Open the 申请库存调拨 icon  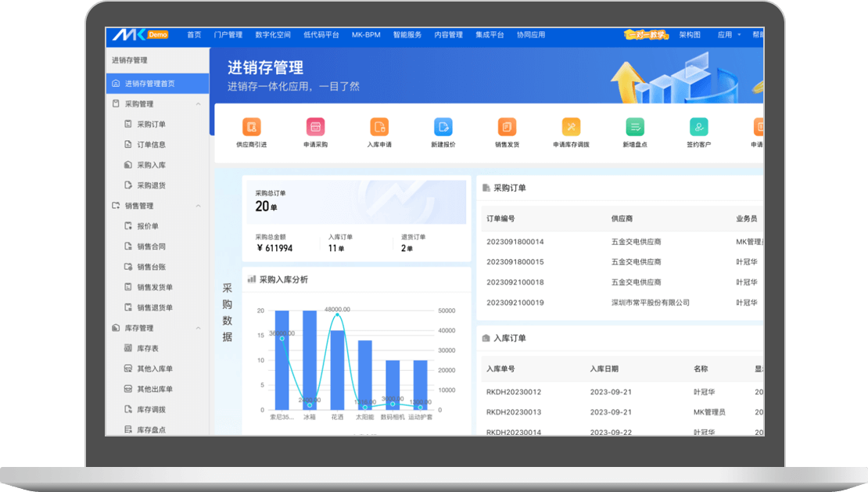click(571, 127)
